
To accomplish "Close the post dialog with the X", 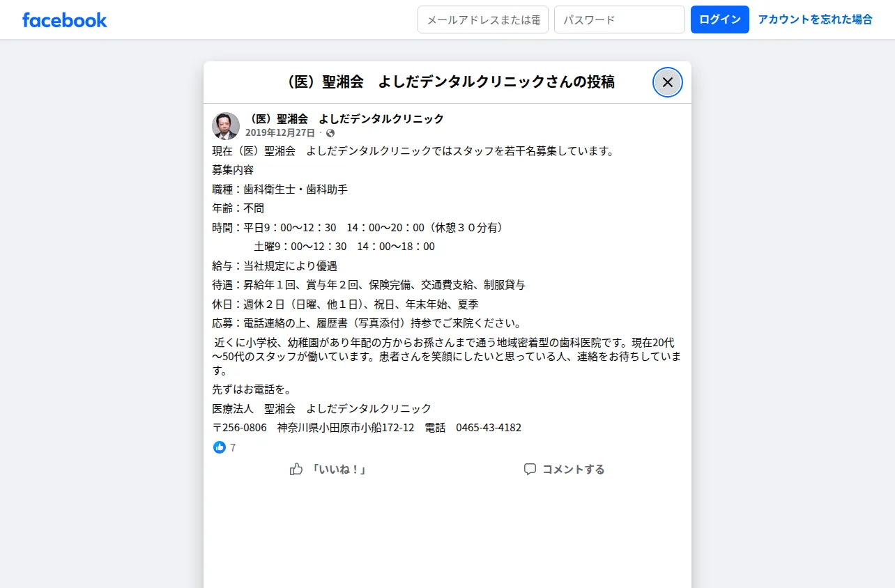I will (668, 82).
